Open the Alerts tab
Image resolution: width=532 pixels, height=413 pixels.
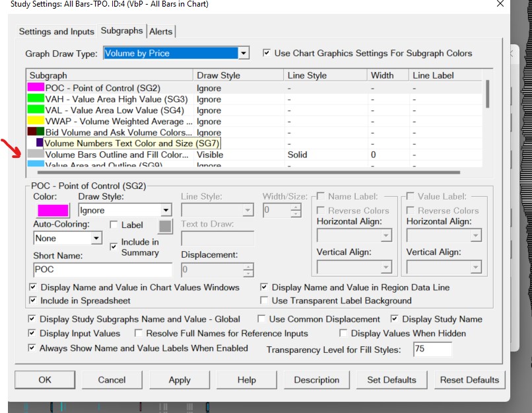[x=161, y=31]
